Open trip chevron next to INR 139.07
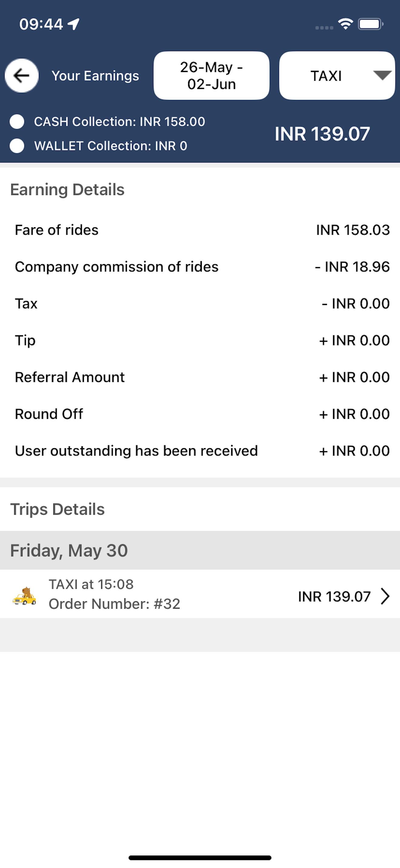 [385, 597]
